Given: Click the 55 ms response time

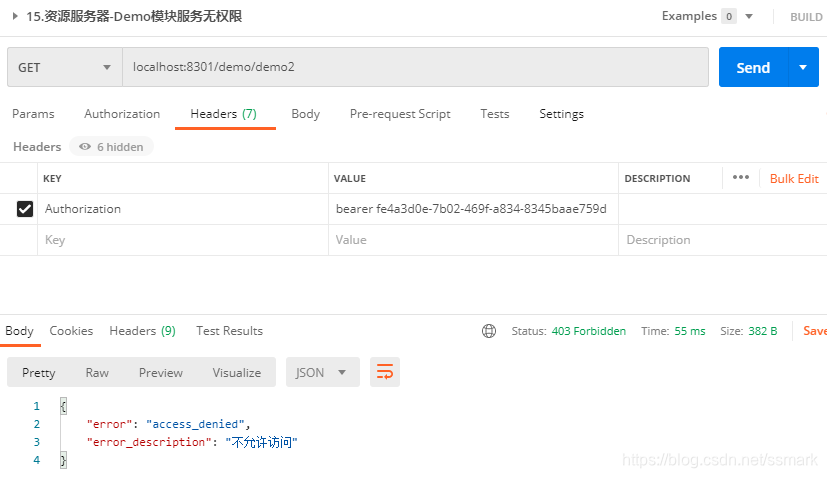Looking at the screenshot, I should coord(690,331).
